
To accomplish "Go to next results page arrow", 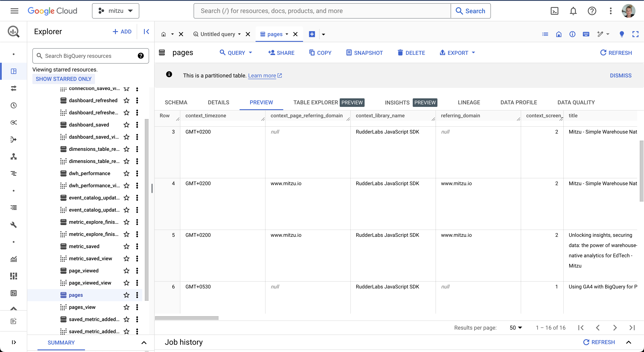I will (615, 327).
